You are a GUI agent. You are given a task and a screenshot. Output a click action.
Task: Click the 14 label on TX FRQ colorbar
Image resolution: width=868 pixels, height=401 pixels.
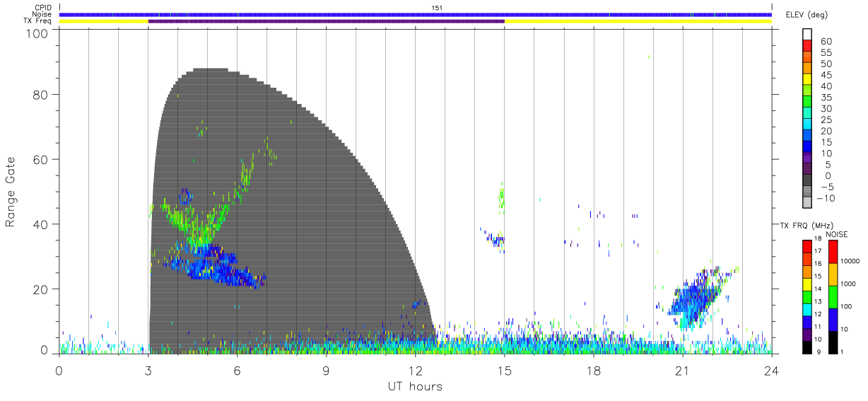pos(818,289)
